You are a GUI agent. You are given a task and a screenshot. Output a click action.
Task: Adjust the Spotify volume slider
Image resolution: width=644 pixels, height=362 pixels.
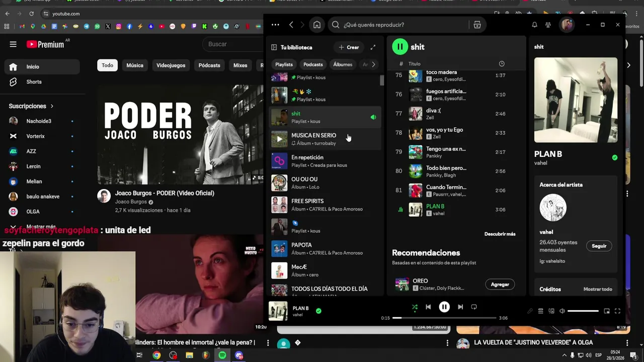pos(583,311)
